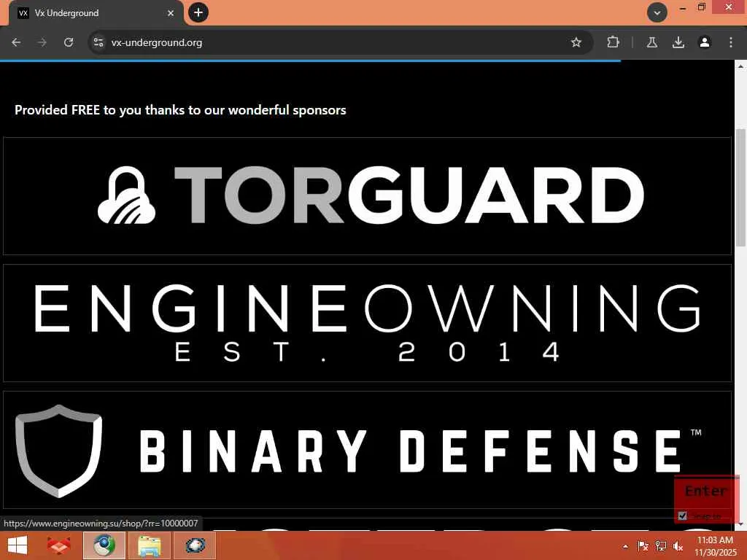Viewport: 747px width, 560px height.
Task: Open the TorGuard sponsor banner
Action: tap(367, 195)
